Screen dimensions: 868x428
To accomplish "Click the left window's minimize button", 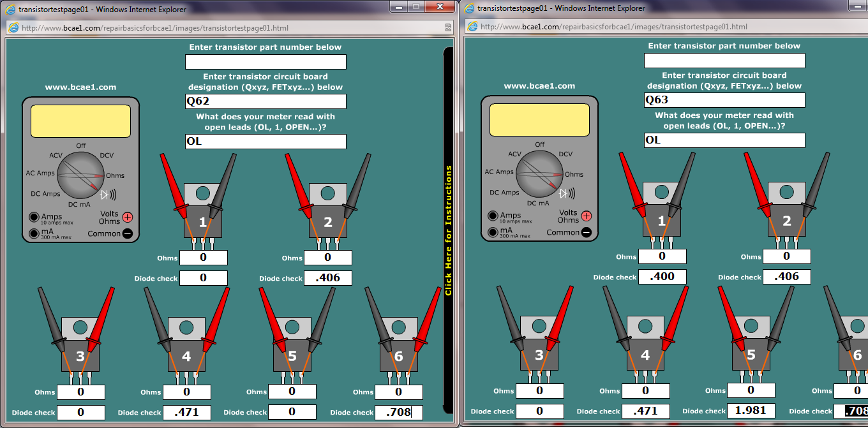I will [398, 6].
